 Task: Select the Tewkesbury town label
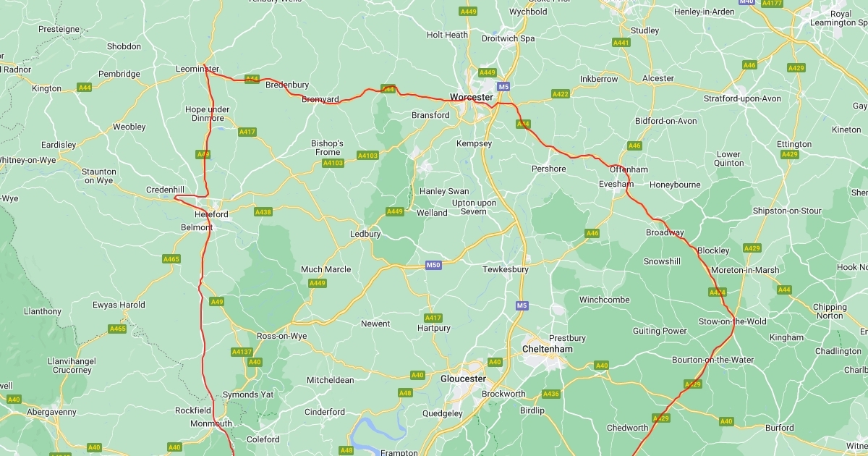(x=506, y=269)
